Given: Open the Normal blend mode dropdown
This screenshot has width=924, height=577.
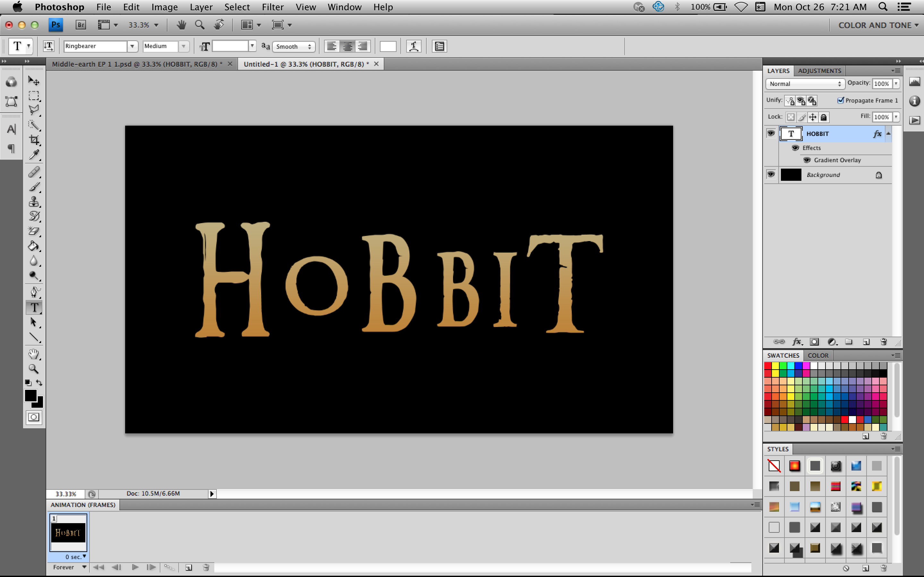Looking at the screenshot, I should [805, 84].
